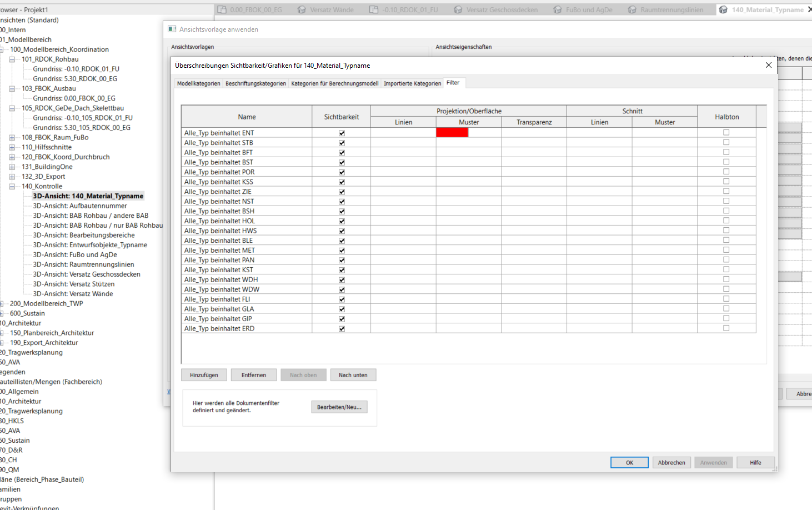Open the Importierte Kategorien tab

(412, 83)
